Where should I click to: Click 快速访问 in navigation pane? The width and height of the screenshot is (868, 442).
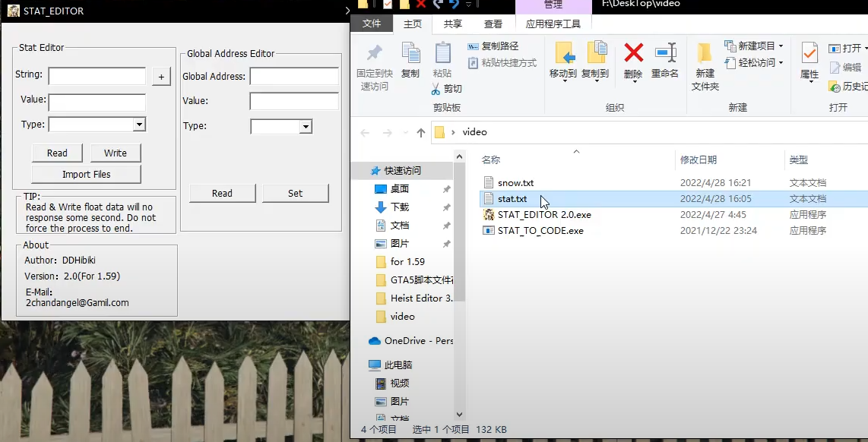tap(402, 170)
